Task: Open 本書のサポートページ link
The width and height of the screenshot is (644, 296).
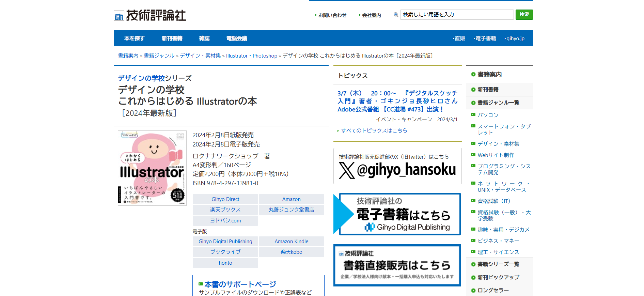Action: pyautogui.click(x=240, y=284)
